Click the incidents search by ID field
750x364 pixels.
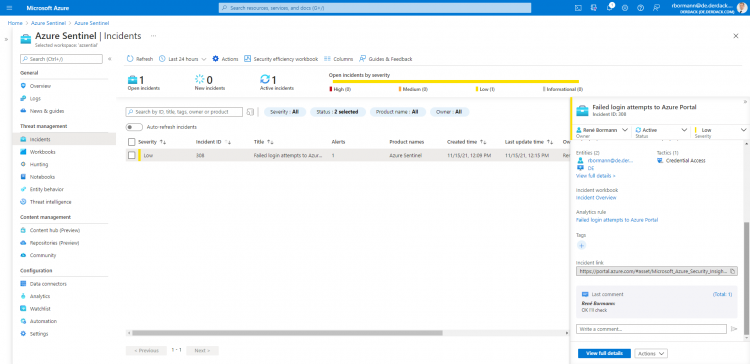[x=184, y=112]
